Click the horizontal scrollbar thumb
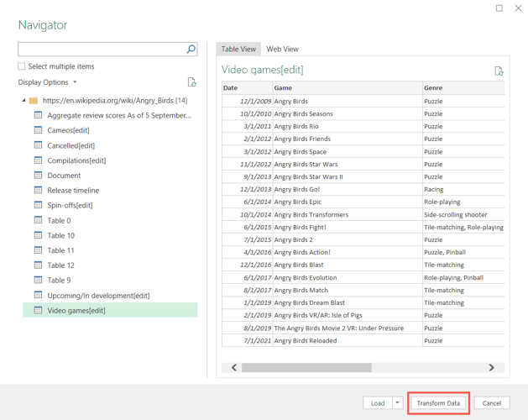This screenshot has width=528, height=420. pos(306,367)
